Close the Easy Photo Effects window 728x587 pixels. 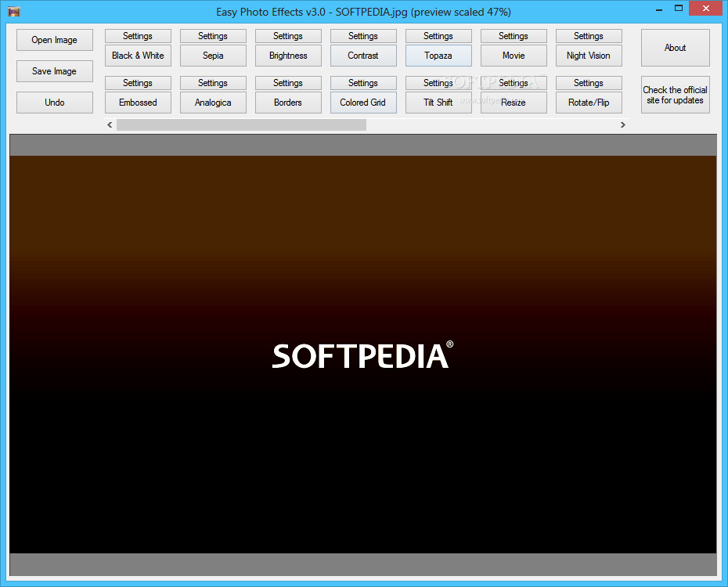tap(706, 9)
